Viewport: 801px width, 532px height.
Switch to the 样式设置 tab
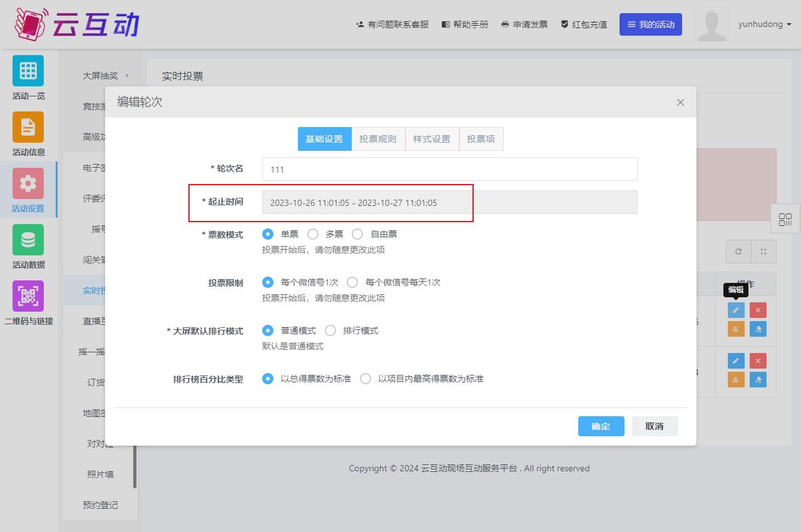432,139
